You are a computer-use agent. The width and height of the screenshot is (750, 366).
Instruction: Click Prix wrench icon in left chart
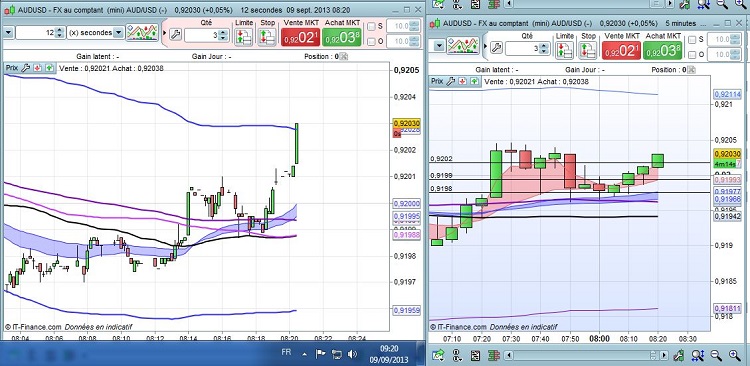(x=26, y=68)
